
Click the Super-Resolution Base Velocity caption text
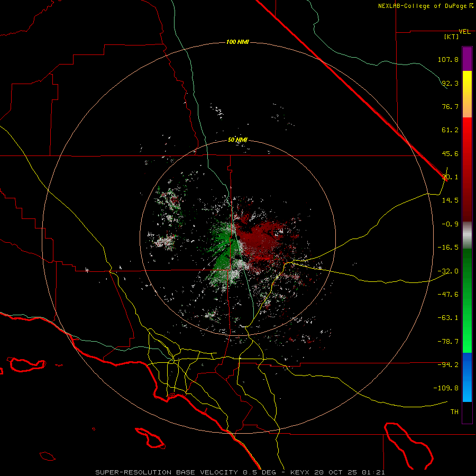[240, 472]
